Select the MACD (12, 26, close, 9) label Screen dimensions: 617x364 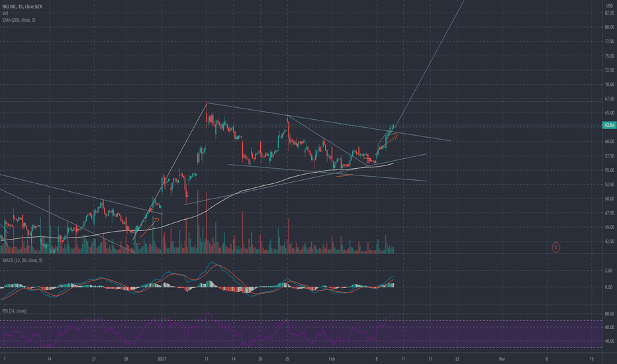23,261
